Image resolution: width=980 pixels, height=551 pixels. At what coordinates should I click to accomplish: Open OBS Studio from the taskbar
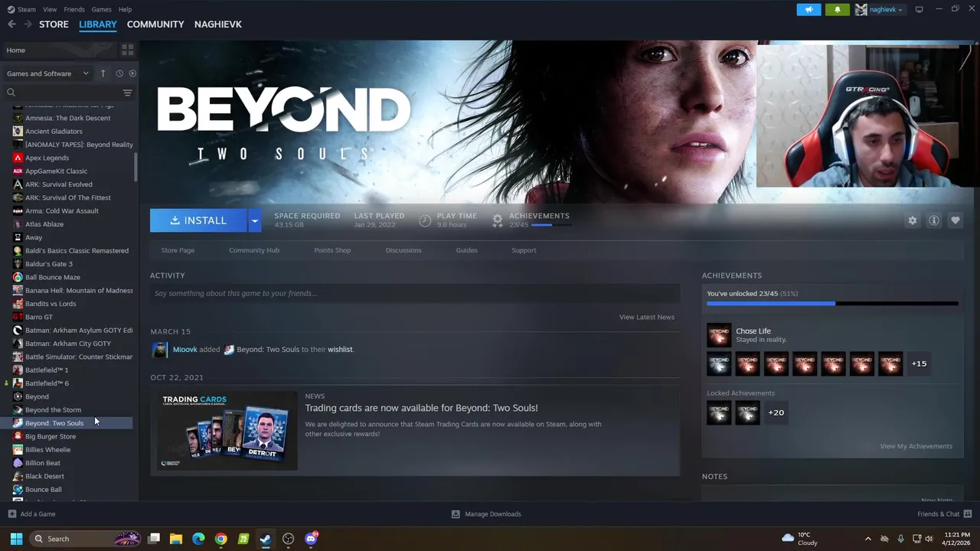pyautogui.click(x=288, y=539)
